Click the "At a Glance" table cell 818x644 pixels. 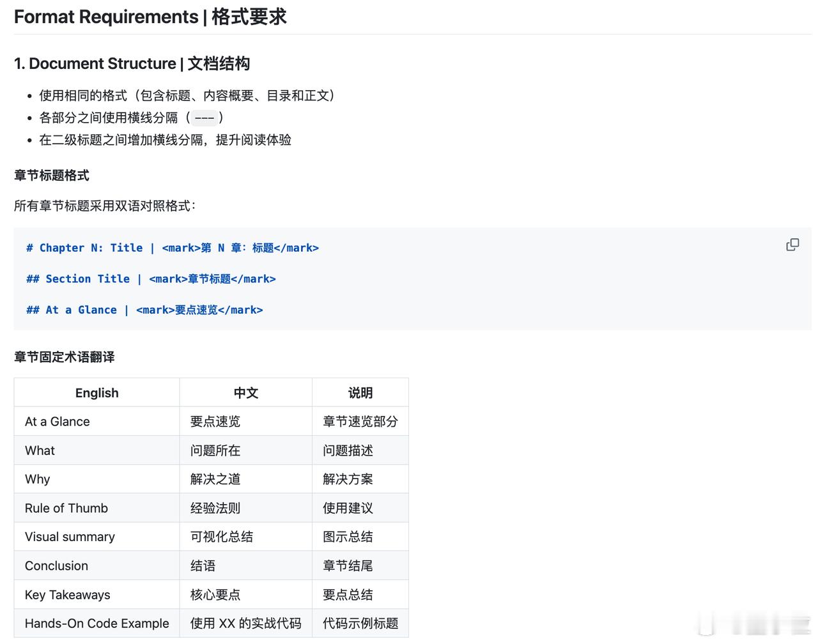coord(97,422)
